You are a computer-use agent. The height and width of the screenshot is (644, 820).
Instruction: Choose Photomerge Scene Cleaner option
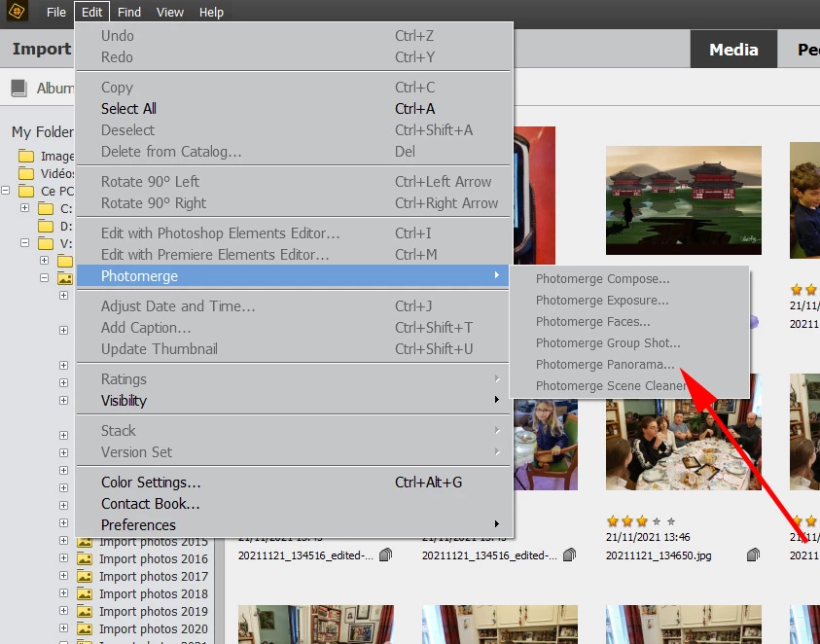(629, 386)
